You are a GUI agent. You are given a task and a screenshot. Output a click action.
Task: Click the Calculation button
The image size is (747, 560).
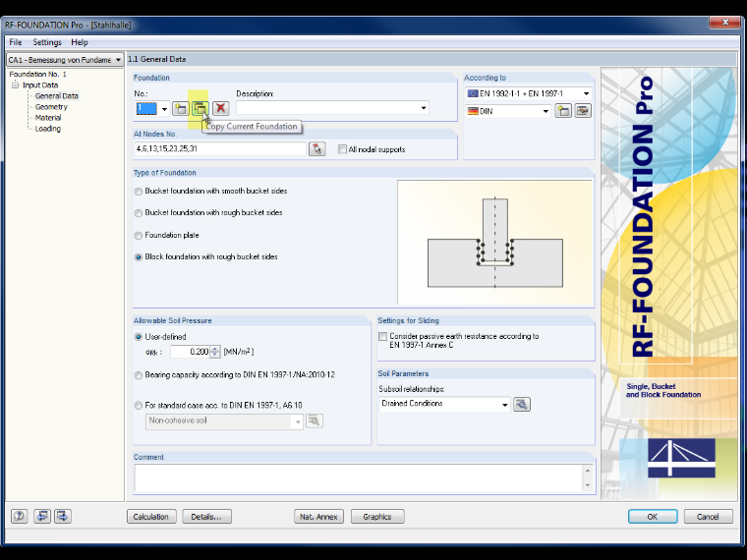click(151, 517)
